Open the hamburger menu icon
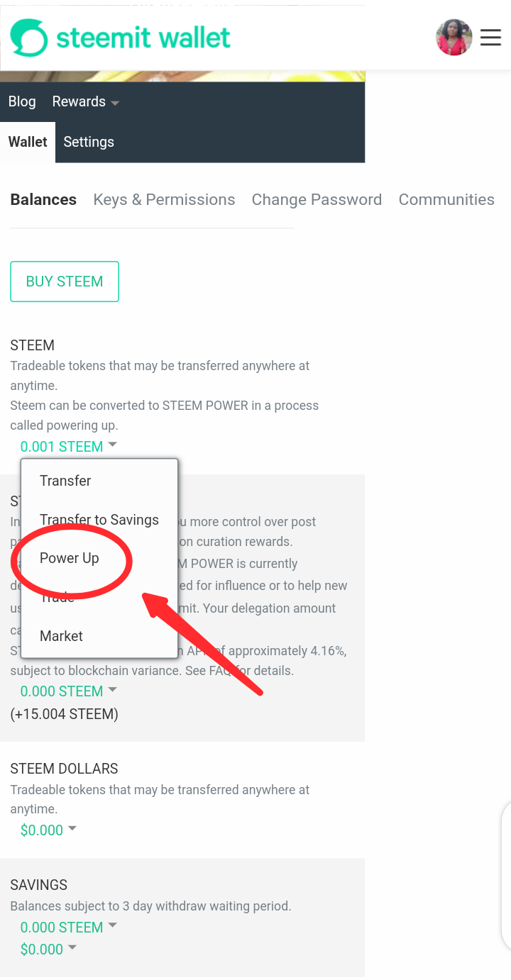Viewport: 511px width, 980px height. pyautogui.click(x=490, y=38)
